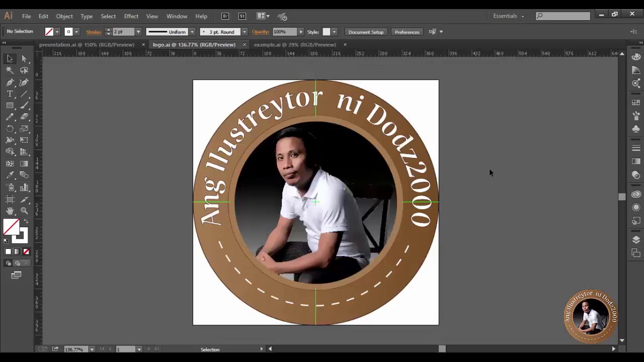Open the Essentials workspace dropdown
The image size is (644, 362).
coord(509,16)
